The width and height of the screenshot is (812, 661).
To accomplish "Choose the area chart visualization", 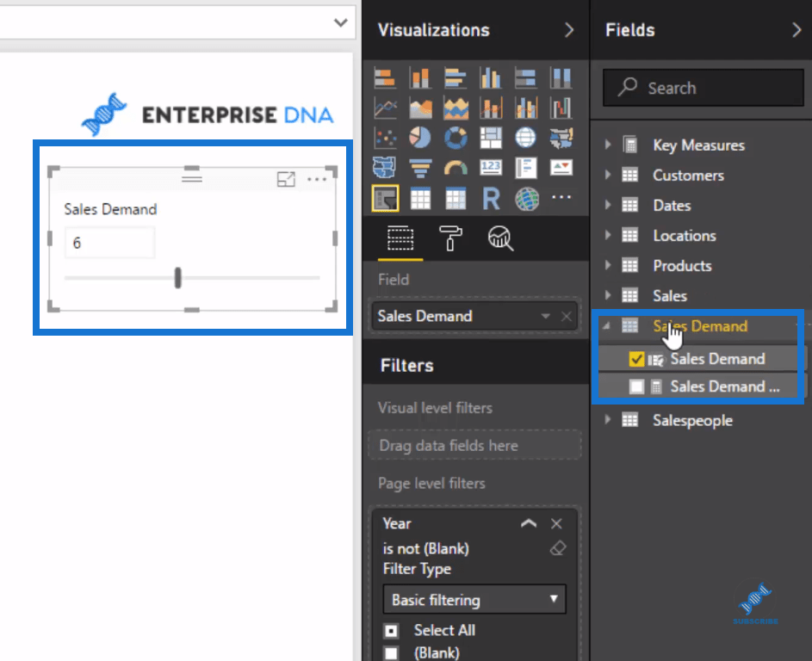I will click(x=420, y=108).
